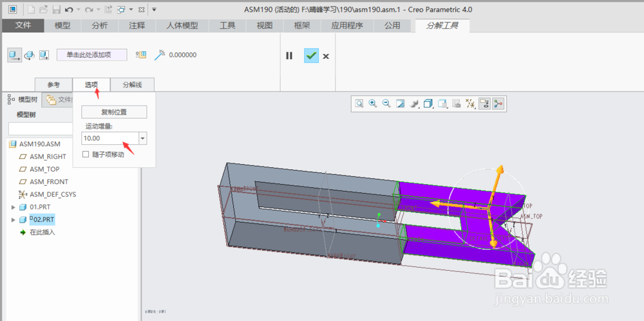Image resolution: width=644 pixels, height=321 pixels.
Task: Click the Regenerate icon in the quick toolbar
Action: pyautogui.click(x=108, y=9)
